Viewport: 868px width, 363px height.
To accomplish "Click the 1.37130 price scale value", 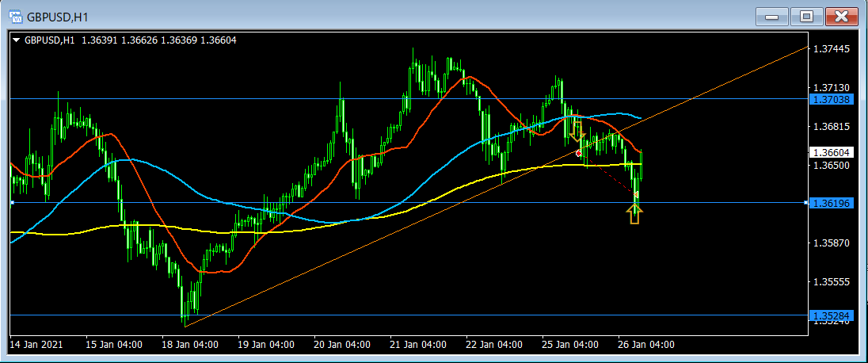I will point(832,88).
